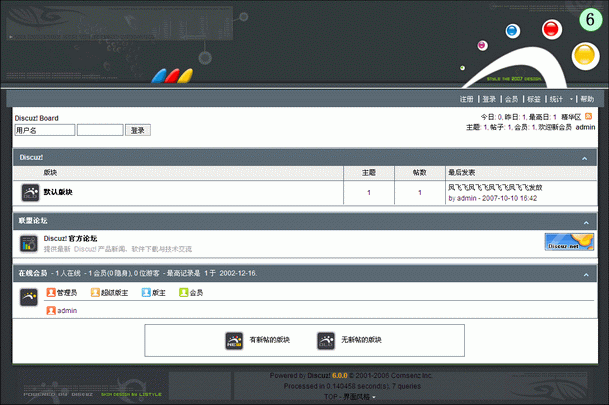Open the 默认版块 board link

coord(58,192)
